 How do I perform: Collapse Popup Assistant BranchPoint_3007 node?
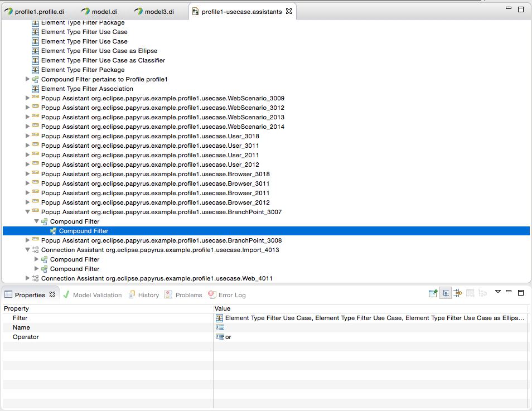tap(27, 212)
